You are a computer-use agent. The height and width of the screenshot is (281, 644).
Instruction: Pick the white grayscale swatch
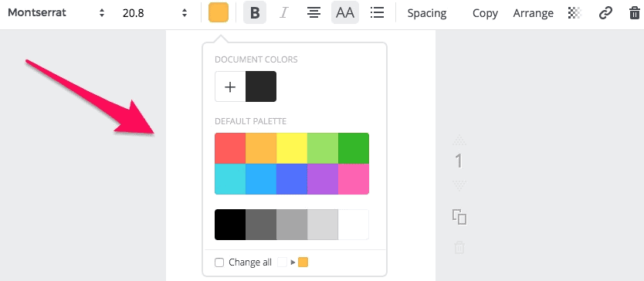point(354,225)
